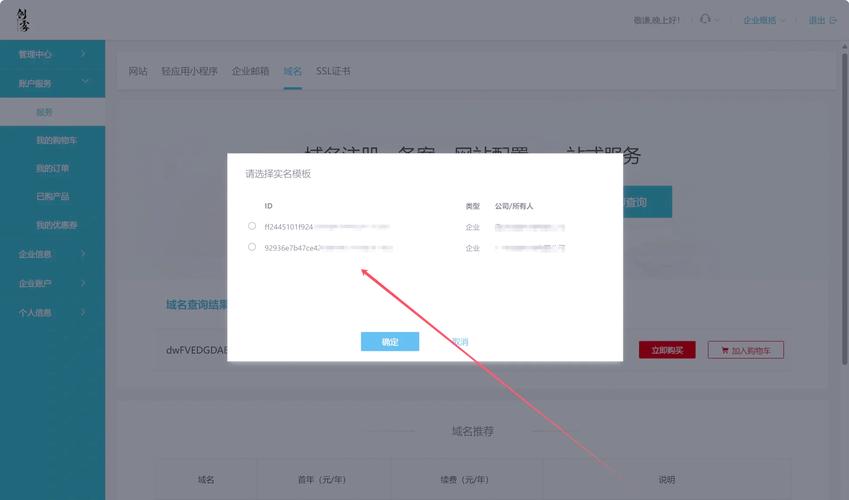Click the ID column header in the dialog

point(269,206)
